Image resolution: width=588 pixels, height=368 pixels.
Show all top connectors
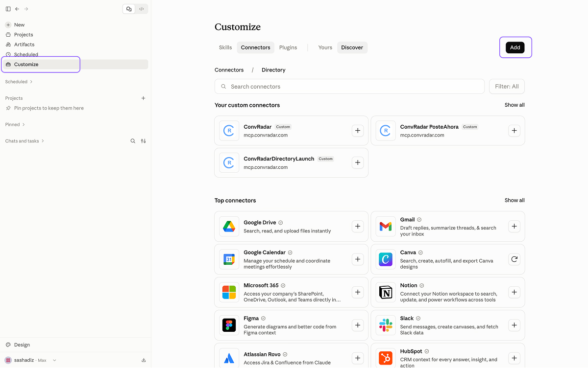click(514, 201)
